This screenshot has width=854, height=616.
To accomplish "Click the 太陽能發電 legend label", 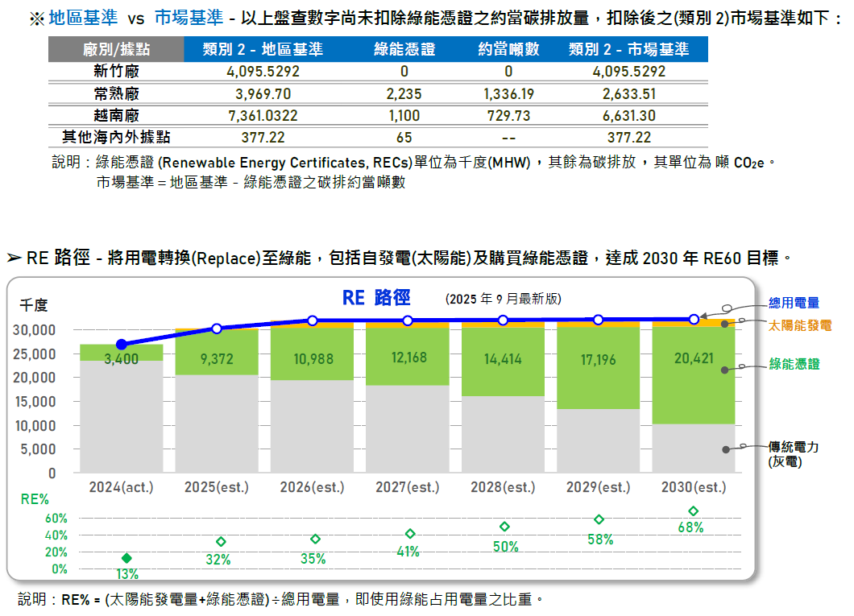I will point(799,326).
